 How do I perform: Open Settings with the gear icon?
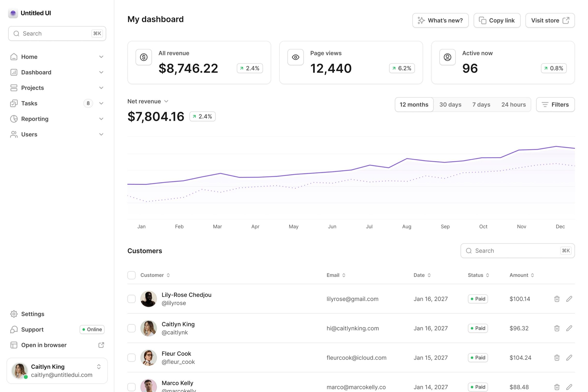(x=14, y=314)
